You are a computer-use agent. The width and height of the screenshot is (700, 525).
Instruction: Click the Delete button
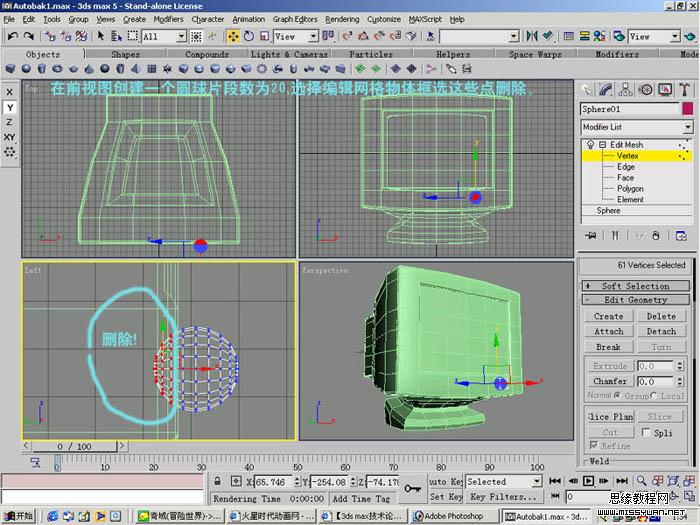[661, 316]
